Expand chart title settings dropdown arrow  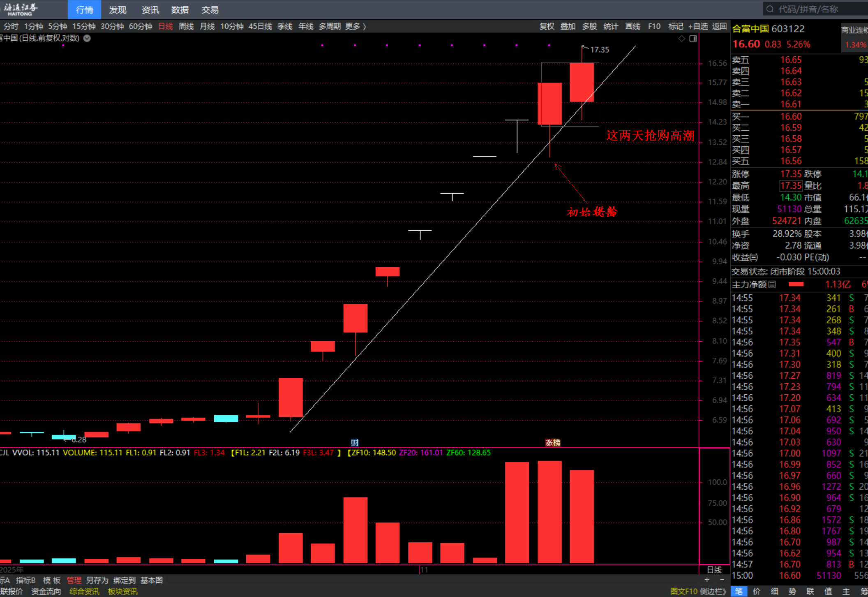coord(87,38)
